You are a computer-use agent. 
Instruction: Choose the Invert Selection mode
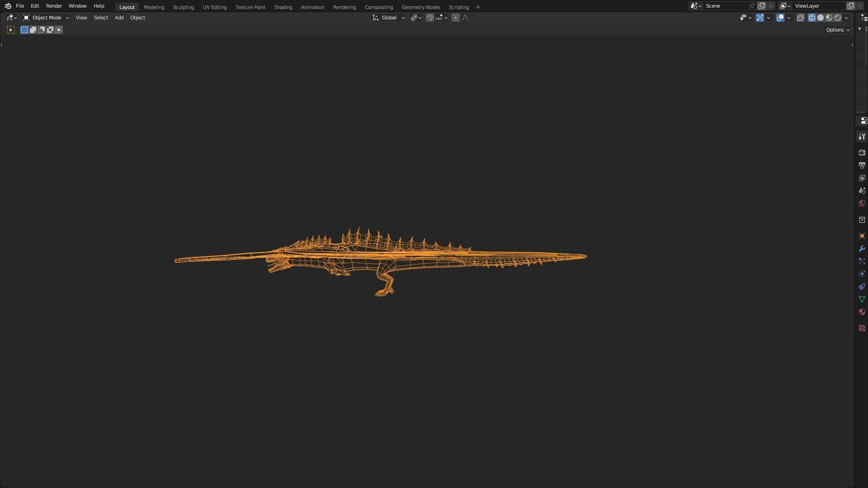coord(50,30)
